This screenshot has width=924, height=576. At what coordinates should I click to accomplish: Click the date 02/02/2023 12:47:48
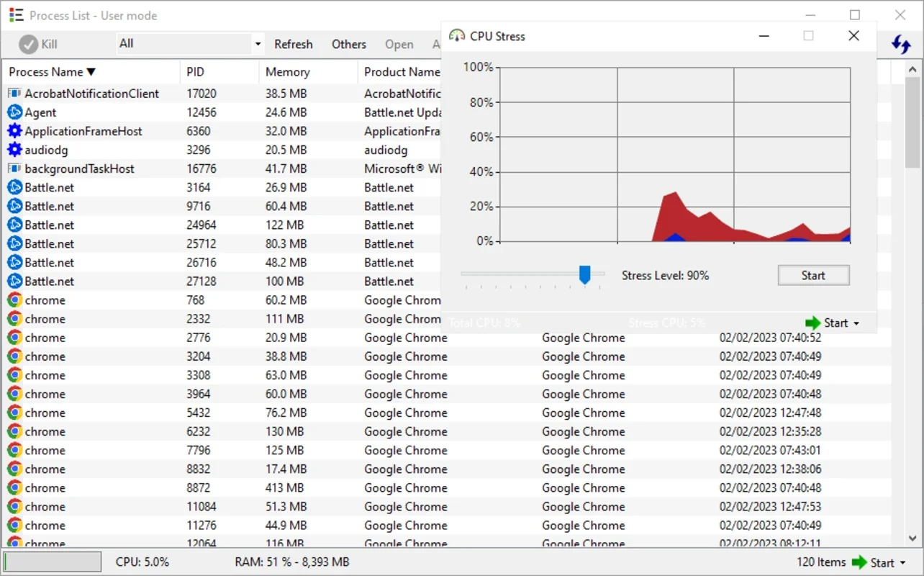pyautogui.click(x=770, y=413)
